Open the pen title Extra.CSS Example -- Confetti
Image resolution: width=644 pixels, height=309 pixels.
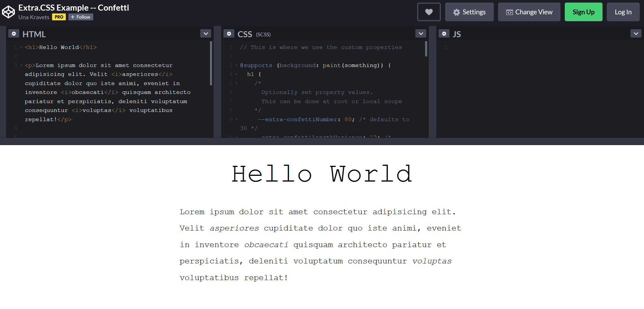[x=74, y=8]
